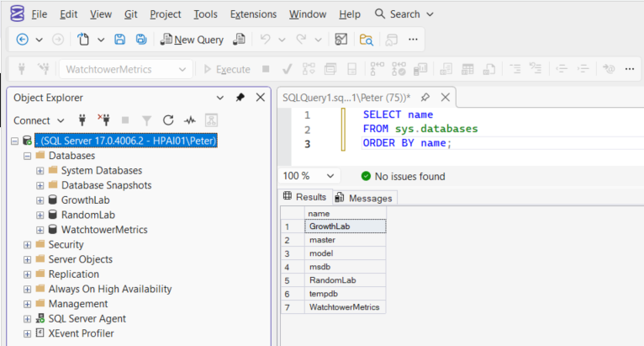Viewport: 644px width, 346px height.
Task: Click the Search box in menu bar
Action: click(404, 14)
